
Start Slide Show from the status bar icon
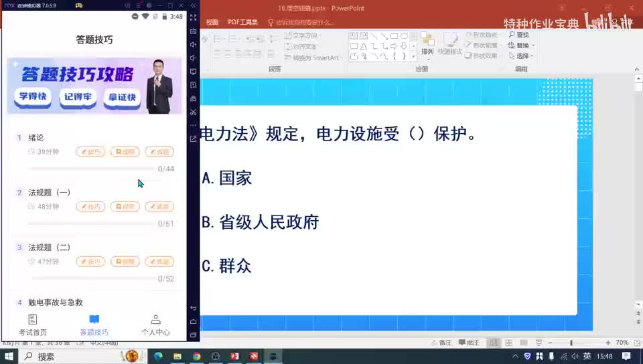(539, 343)
